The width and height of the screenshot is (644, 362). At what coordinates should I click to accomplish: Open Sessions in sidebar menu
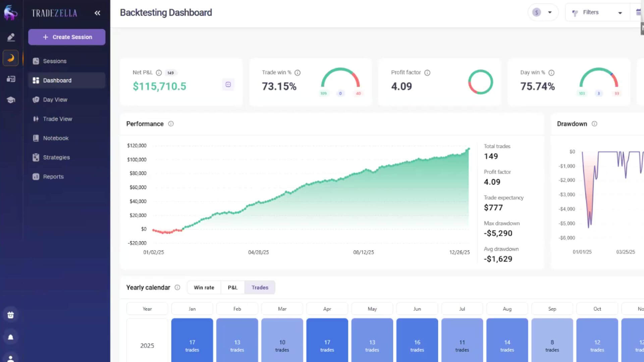click(55, 61)
